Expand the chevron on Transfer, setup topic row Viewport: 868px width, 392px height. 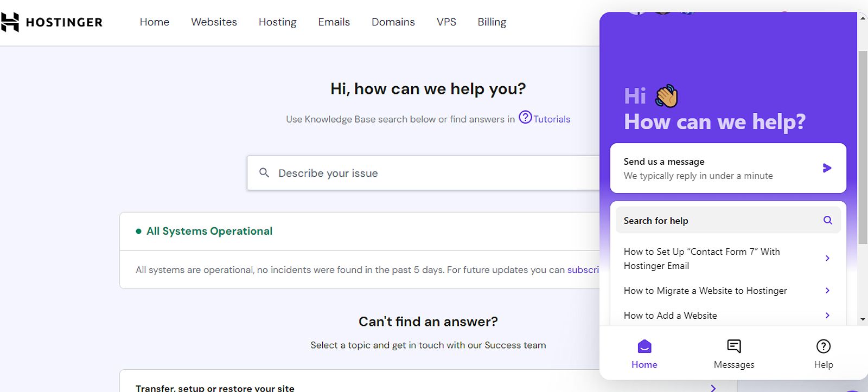(713, 388)
